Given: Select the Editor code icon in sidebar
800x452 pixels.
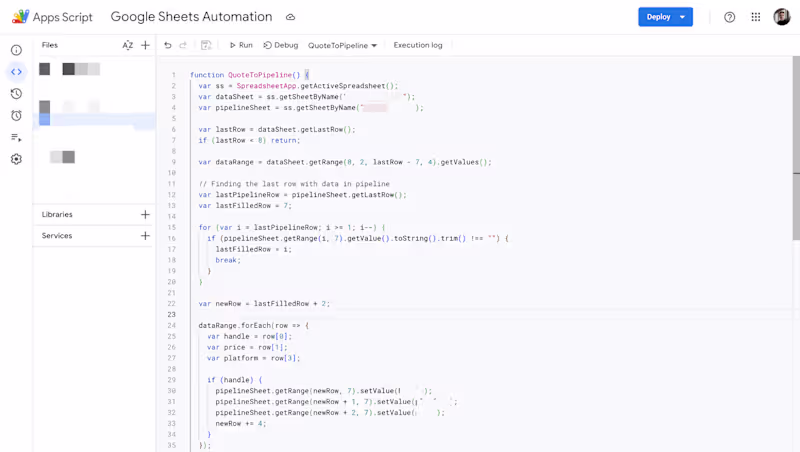Looking at the screenshot, I should 16,72.
